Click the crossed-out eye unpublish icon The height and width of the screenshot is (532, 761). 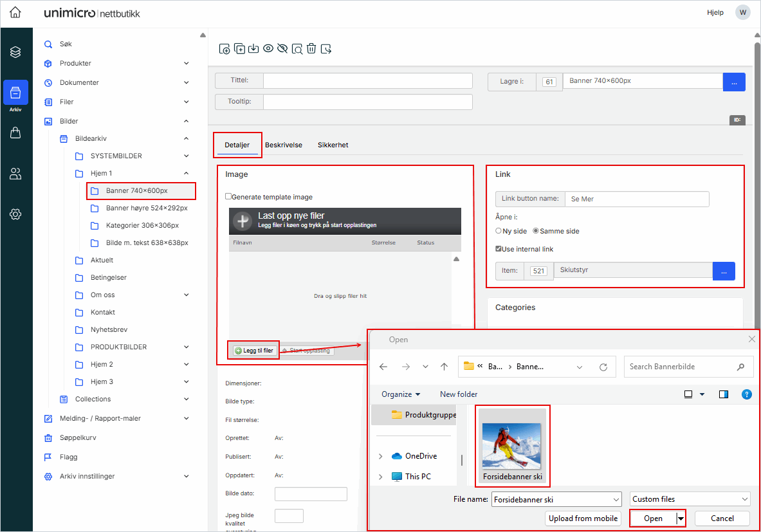coord(282,49)
